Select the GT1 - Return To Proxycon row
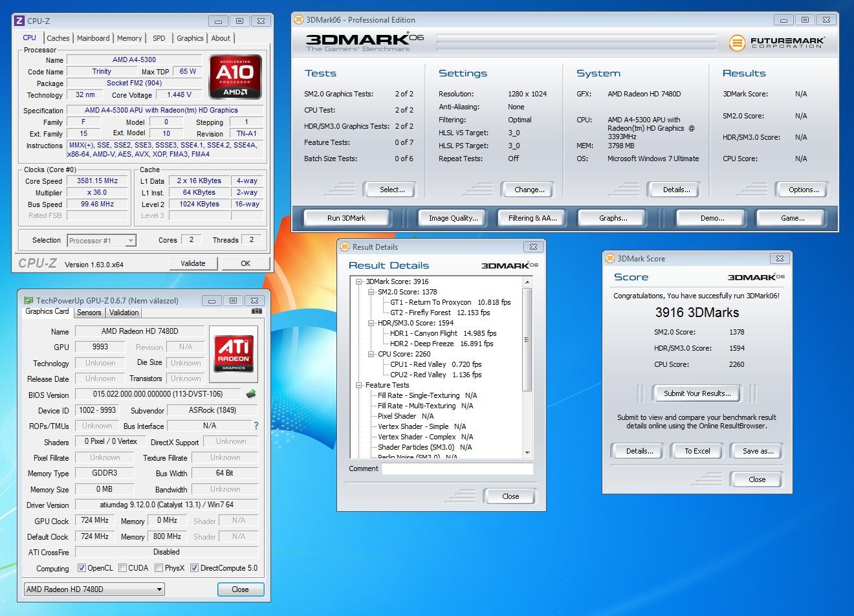The height and width of the screenshot is (616, 854). tap(450, 302)
